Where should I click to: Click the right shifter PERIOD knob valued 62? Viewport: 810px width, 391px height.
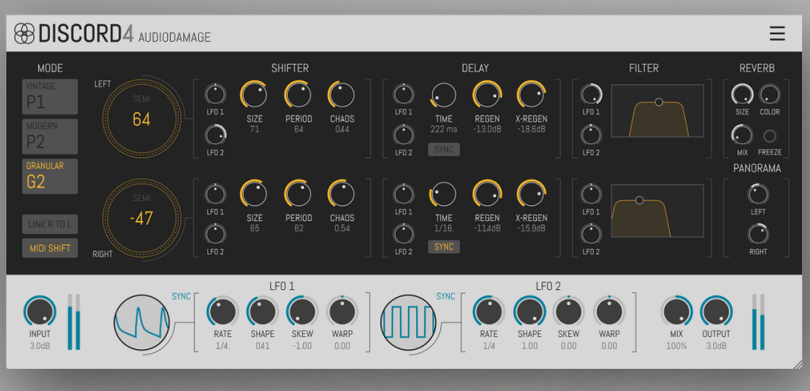(298, 194)
